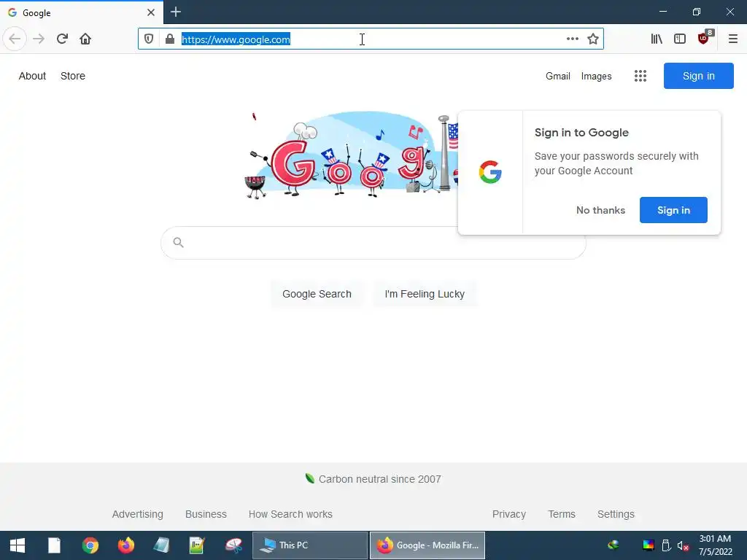Dismiss popup with No thanks
Image resolution: width=747 pixels, height=560 pixels.
tap(600, 210)
